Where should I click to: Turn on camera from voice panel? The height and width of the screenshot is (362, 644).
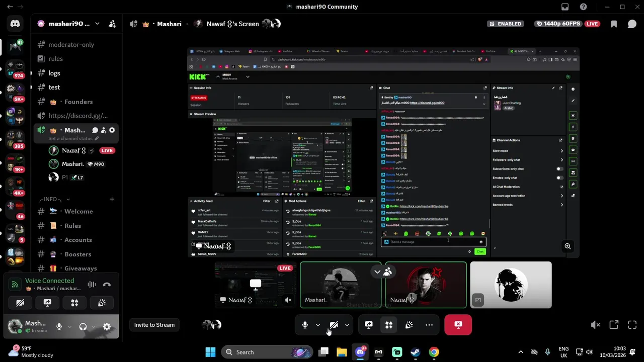coord(20,303)
